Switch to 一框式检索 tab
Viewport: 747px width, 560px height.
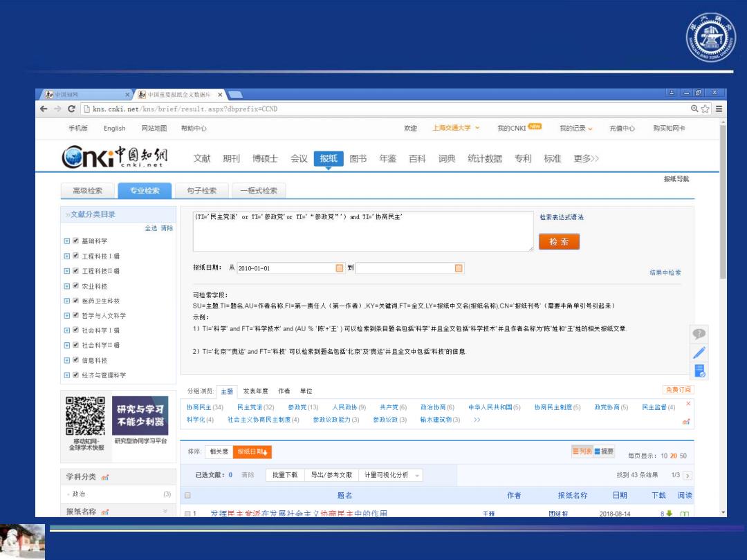coord(259,191)
